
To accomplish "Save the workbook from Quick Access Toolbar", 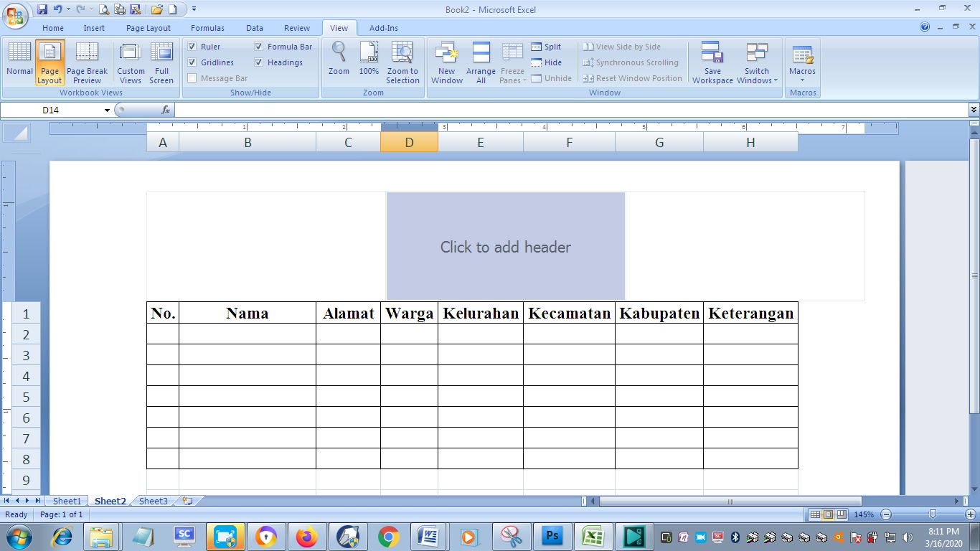I will [42, 9].
